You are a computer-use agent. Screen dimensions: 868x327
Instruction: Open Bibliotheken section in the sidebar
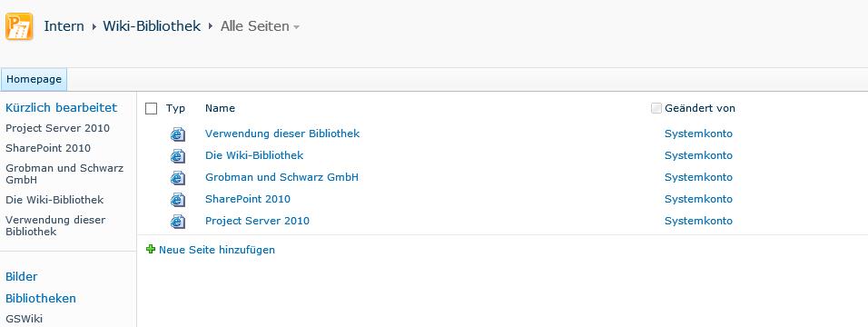click(41, 298)
